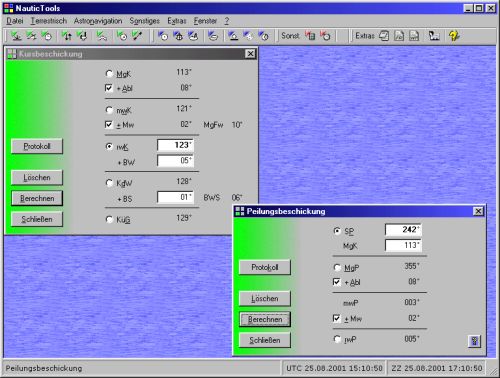Click the first red icon right of "Sonst"

tap(310, 35)
